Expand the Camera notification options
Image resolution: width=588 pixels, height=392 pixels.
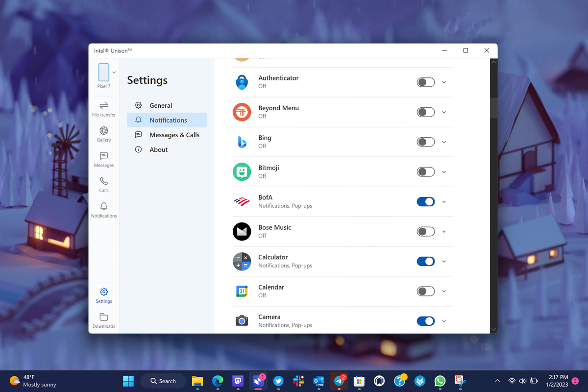click(x=444, y=320)
